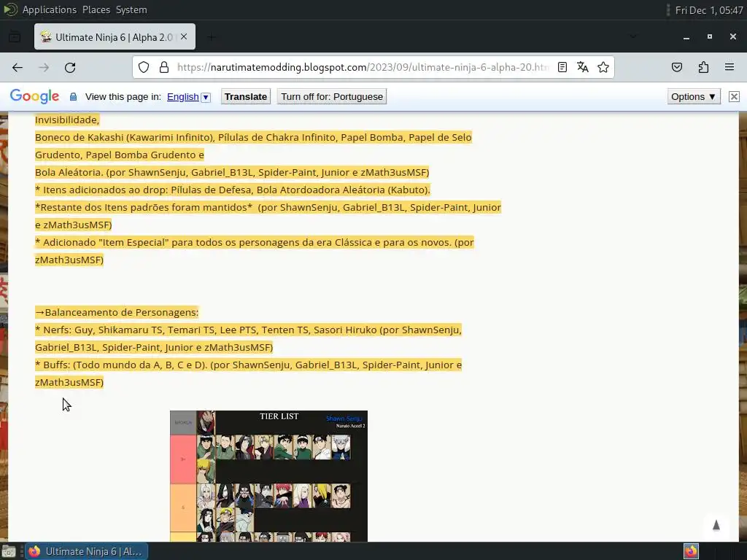Viewport: 747px width, 560px height.
Task: Save page to Pocket
Action: coord(676,67)
